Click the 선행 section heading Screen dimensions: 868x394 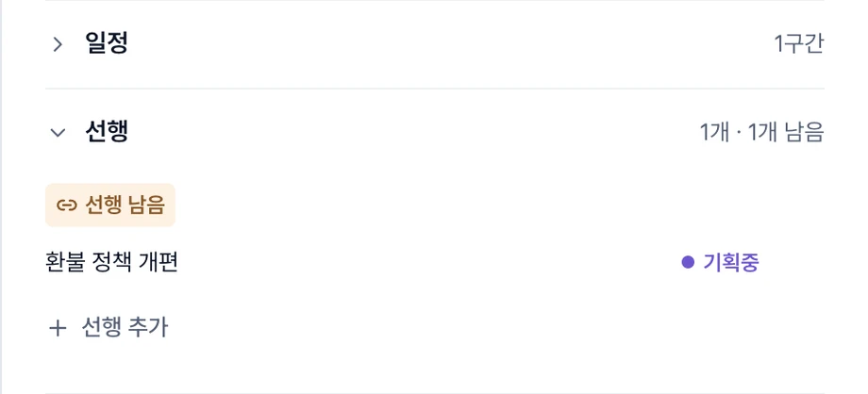tap(107, 132)
